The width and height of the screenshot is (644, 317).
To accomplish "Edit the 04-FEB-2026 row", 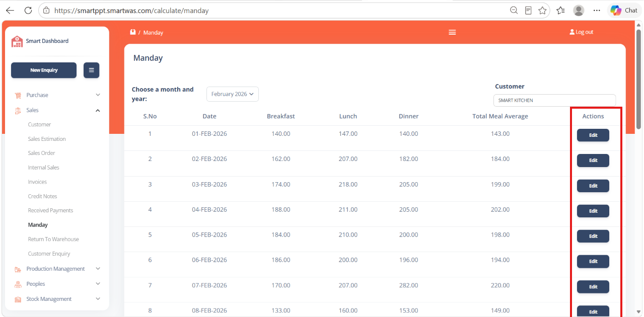I will pos(593,211).
